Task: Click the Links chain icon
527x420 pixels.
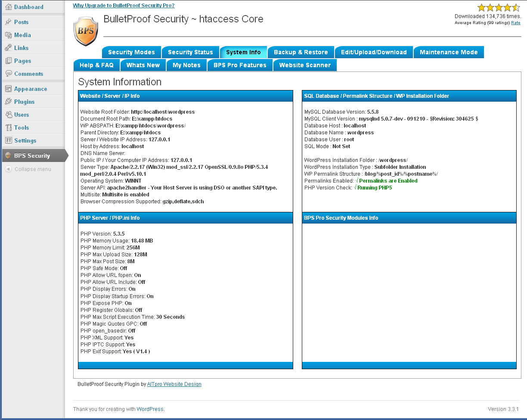Action: 8,48
